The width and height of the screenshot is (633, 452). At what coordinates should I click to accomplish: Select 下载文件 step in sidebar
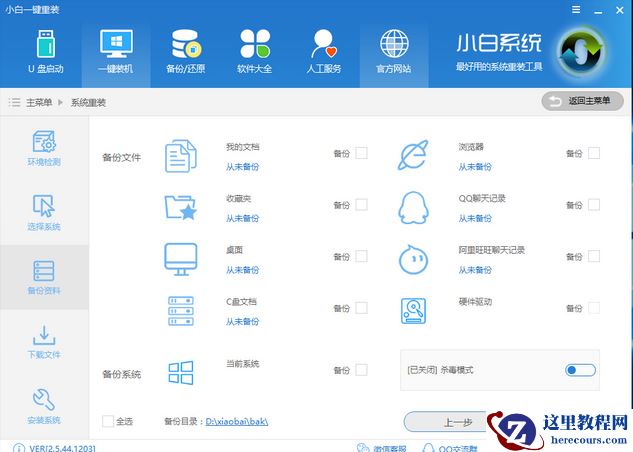point(44,342)
